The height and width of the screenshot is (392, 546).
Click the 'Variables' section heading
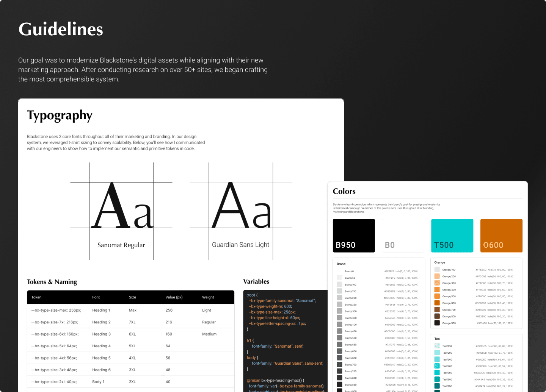[256, 281]
